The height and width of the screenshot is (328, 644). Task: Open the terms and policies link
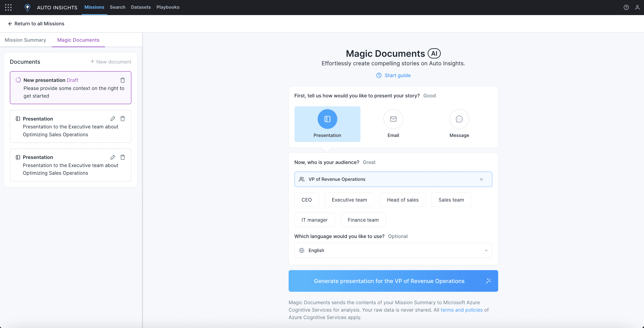(461, 310)
